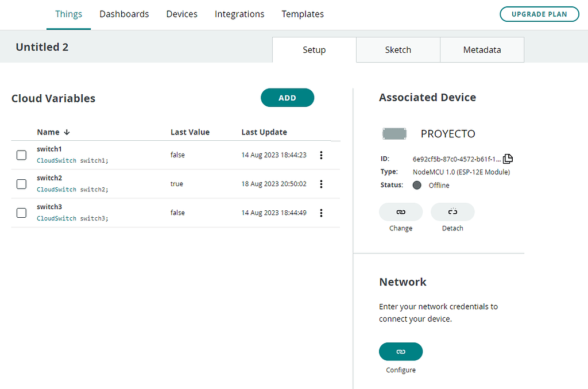
Task: Open the options menu for switch1
Action: tap(321, 155)
